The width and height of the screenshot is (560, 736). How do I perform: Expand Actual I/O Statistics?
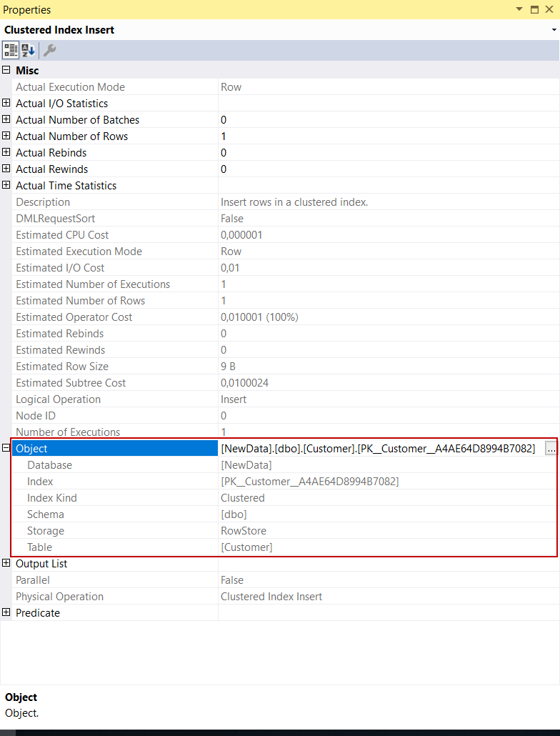[x=6, y=103]
